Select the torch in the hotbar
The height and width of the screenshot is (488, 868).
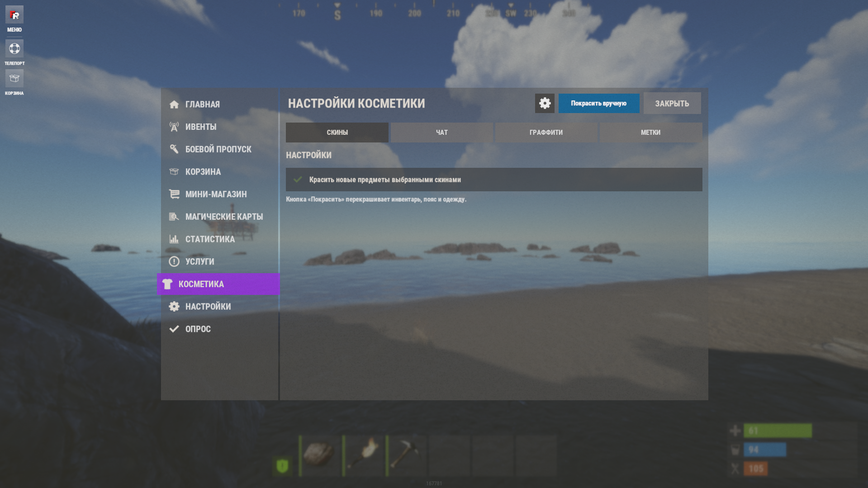pos(363,455)
